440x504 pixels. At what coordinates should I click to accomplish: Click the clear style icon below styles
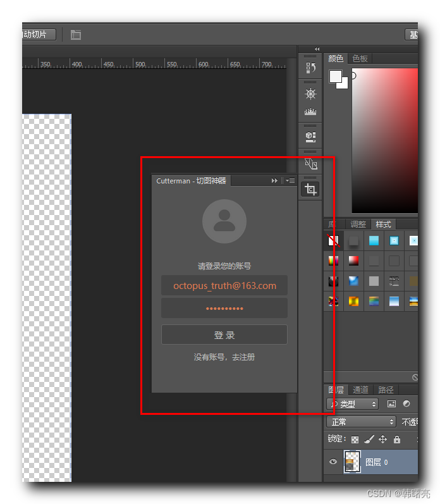pyautogui.click(x=415, y=377)
